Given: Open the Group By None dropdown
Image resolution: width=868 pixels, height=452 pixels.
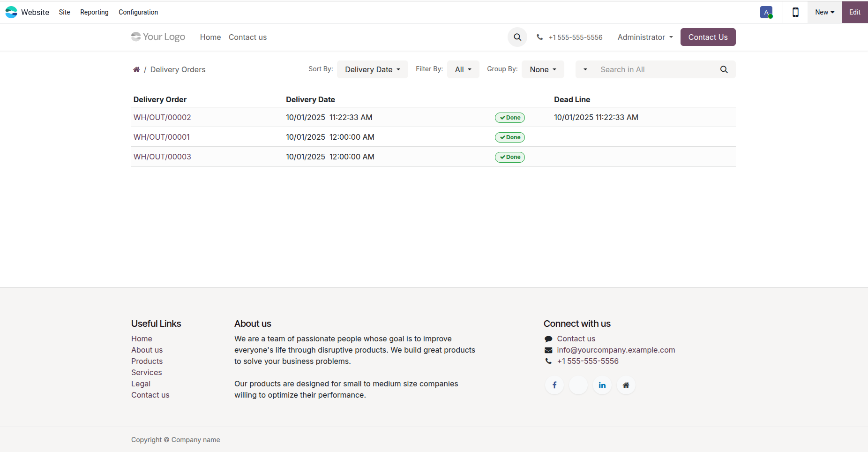Looking at the screenshot, I should tap(543, 69).
